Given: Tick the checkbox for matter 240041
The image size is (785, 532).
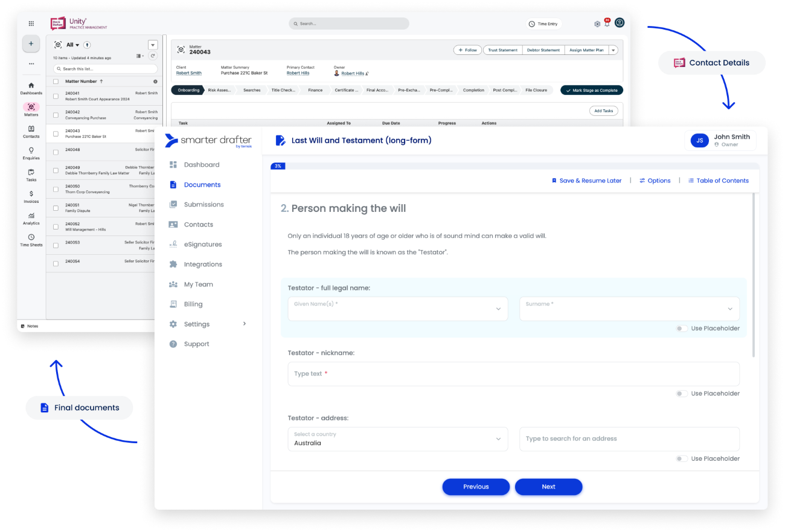Looking at the screenshot, I should (x=56, y=95).
